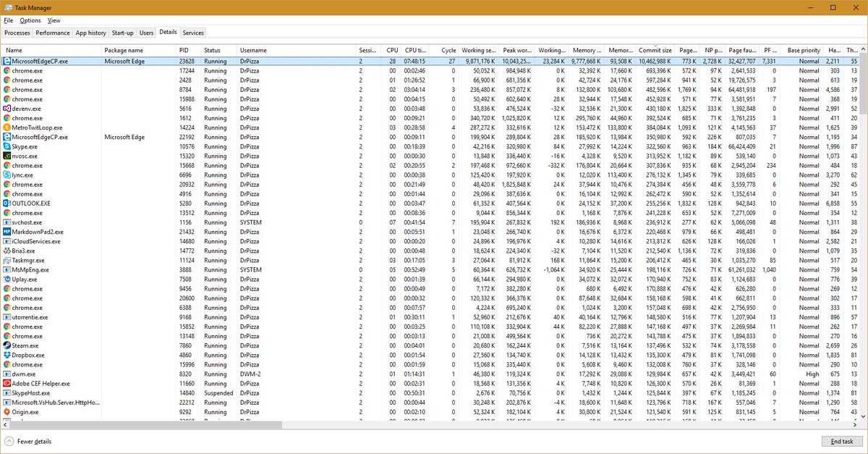868x454 pixels.
Task: Select the chrome.exe row with PID 13512
Action: pos(430,213)
